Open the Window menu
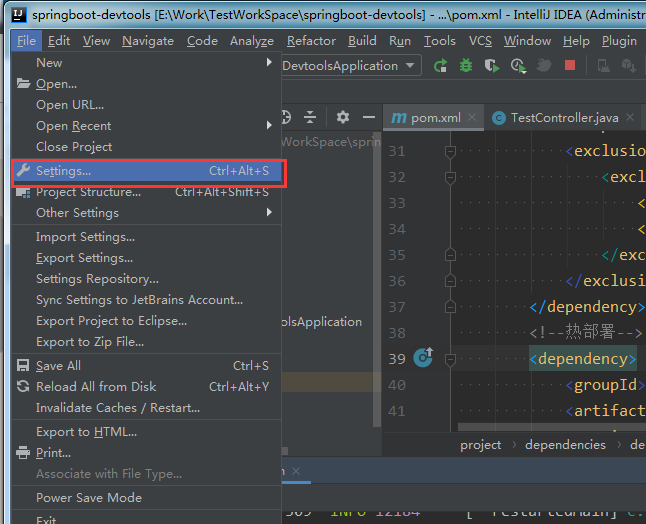Viewport: 646px width, 524px height. coord(527,41)
